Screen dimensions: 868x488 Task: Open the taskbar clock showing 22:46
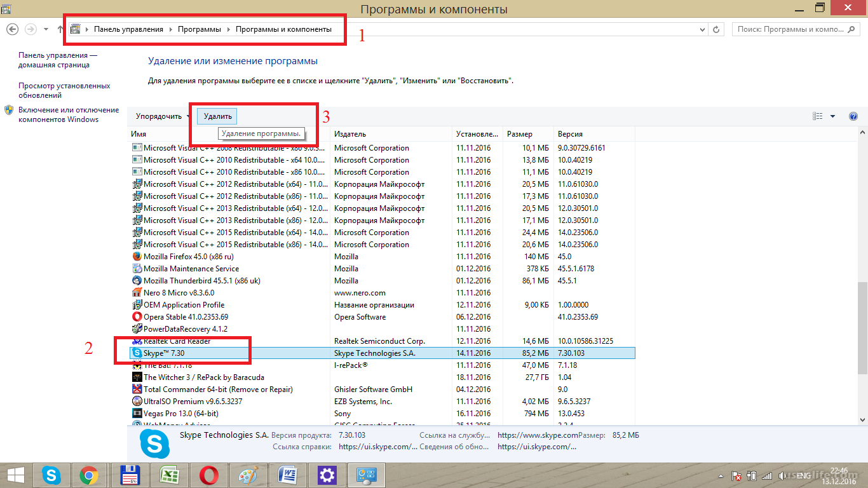click(x=839, y=475)
